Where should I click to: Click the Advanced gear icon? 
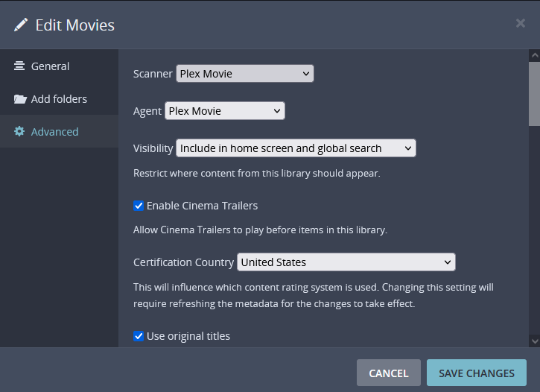tap(19, 132)
